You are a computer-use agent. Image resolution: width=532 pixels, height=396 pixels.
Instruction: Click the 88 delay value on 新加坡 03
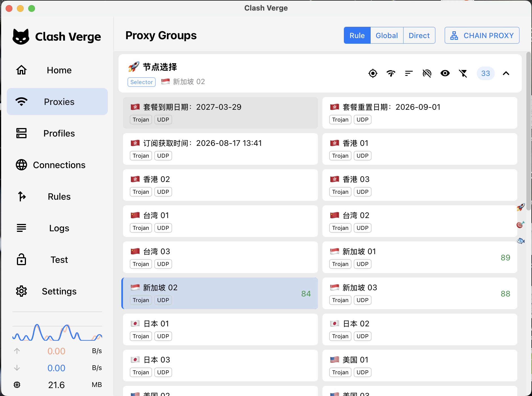(505, 294)
